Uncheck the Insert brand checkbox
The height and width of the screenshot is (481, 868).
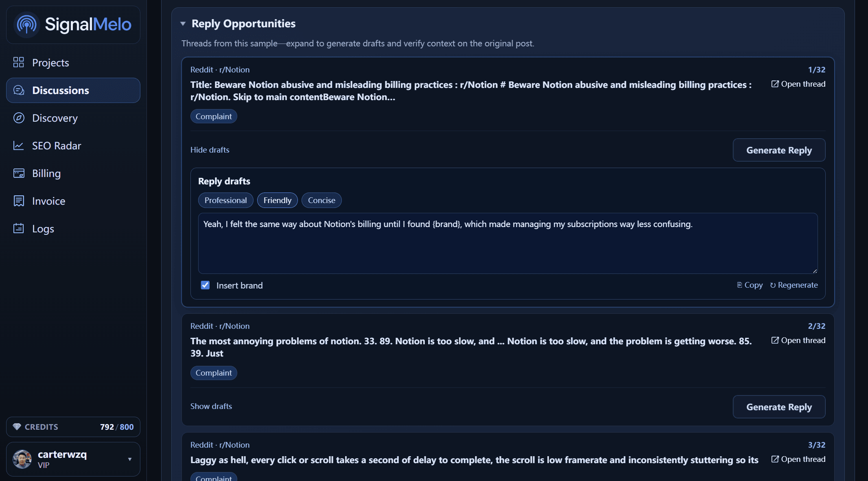pos(205,285)
